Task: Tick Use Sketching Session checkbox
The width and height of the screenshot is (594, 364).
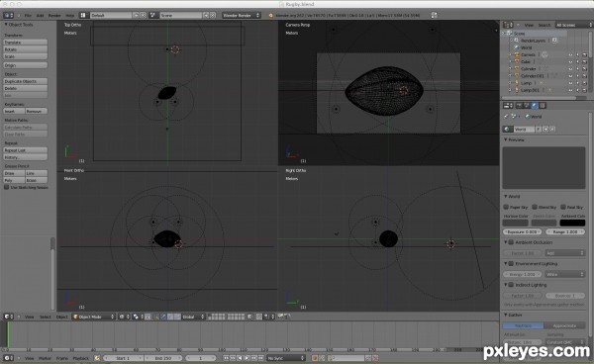Action: click(7, 187)
